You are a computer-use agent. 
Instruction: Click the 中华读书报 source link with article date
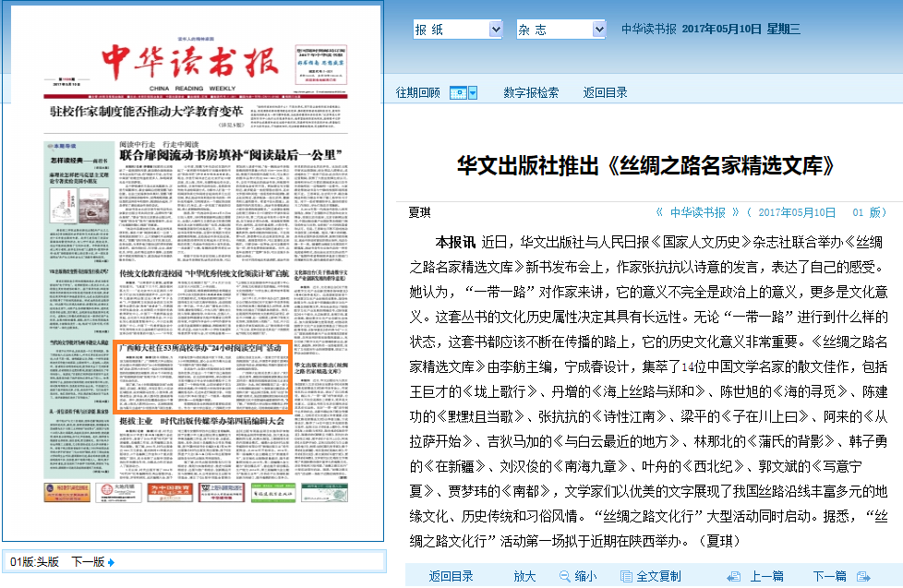(771, 212)
